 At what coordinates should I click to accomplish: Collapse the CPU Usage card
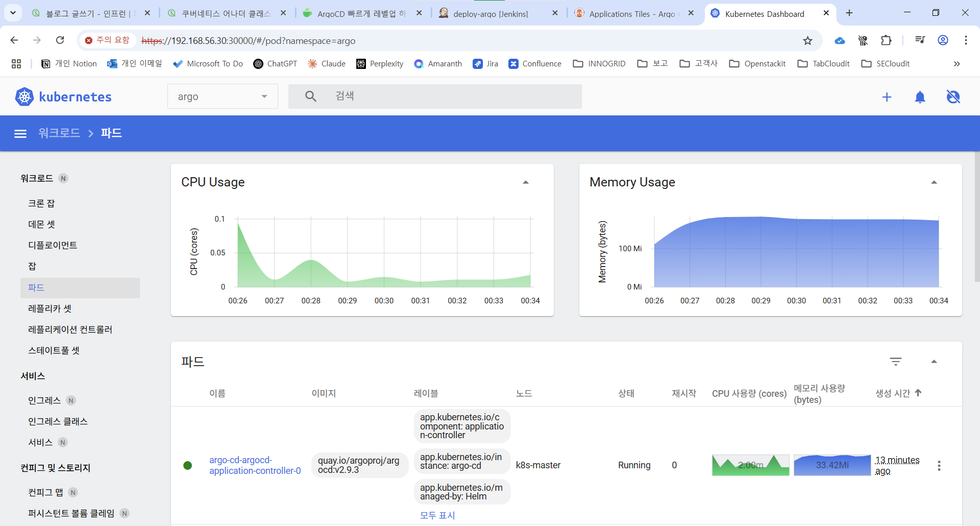point(525,182)
